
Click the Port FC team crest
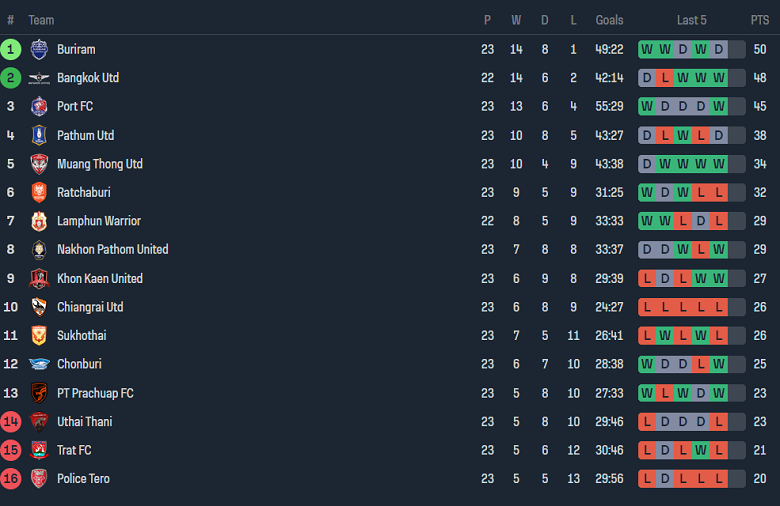pos(39,106)
